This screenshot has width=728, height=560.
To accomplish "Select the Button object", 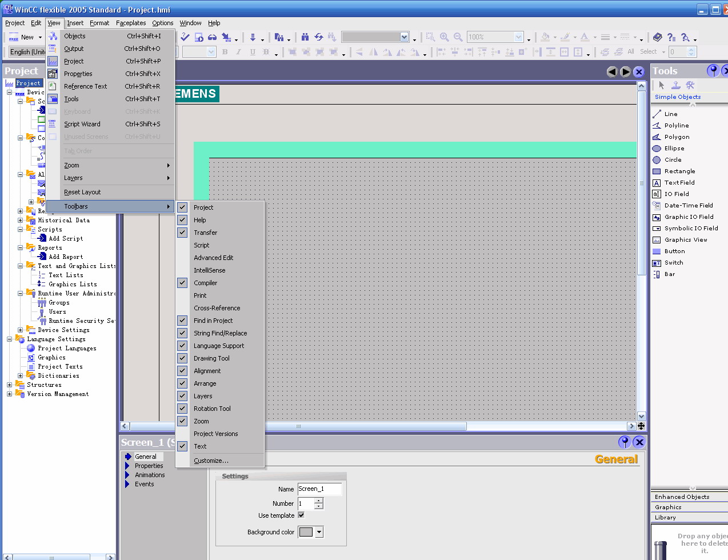I will [x=669, y=251].
